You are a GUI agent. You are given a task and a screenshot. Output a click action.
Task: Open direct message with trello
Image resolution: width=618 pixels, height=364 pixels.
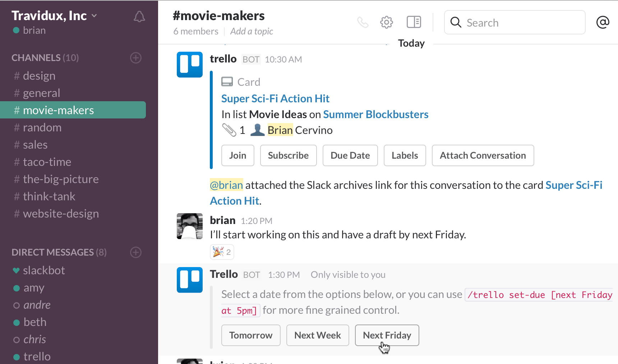[x=73, y=356]
